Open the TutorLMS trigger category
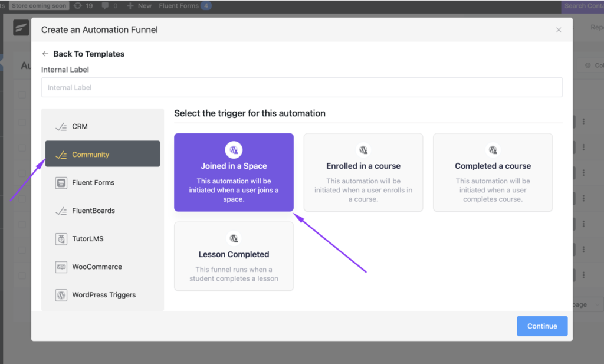Screen dimensions: 604x364 pyautogui.click(x=103, y=239)
